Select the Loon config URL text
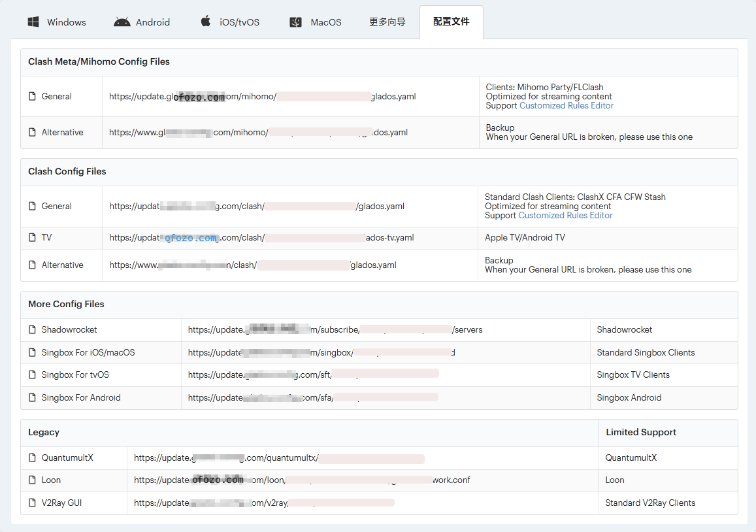Screen dimensions: 756x532 coord(301,480)
